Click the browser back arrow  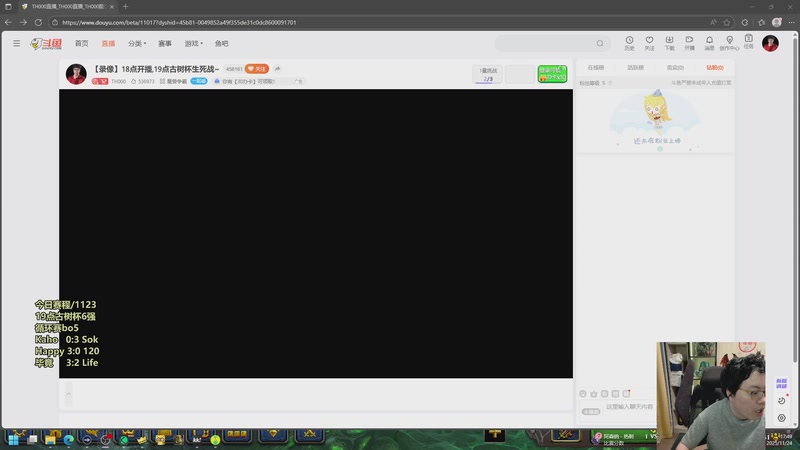click(x=8, y=22)
